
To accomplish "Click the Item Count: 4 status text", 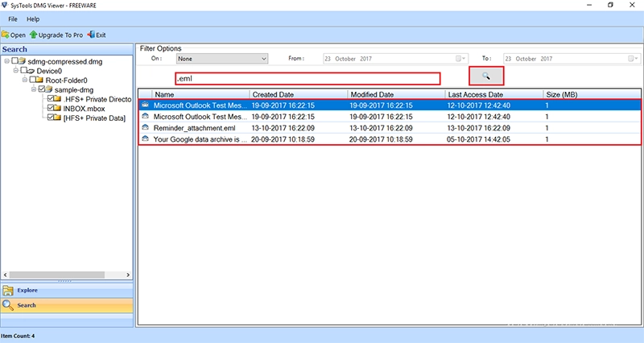I will [x=18, y=336].
